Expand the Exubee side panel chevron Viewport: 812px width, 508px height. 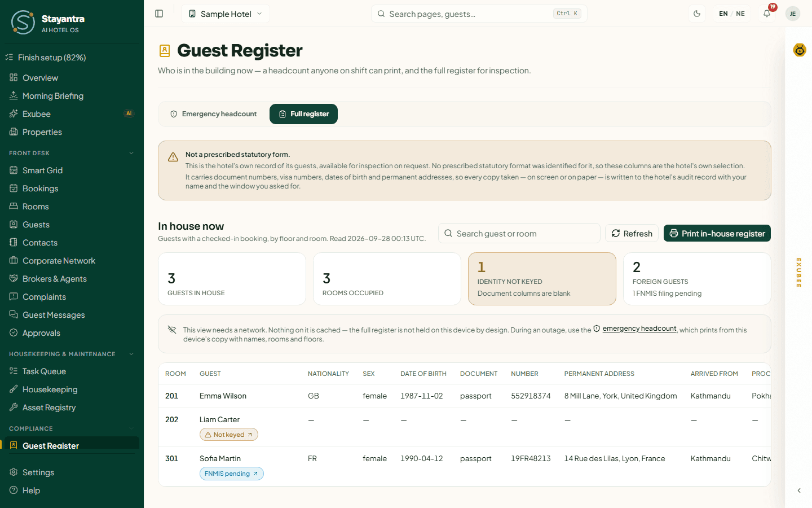[x=799, y=491]
